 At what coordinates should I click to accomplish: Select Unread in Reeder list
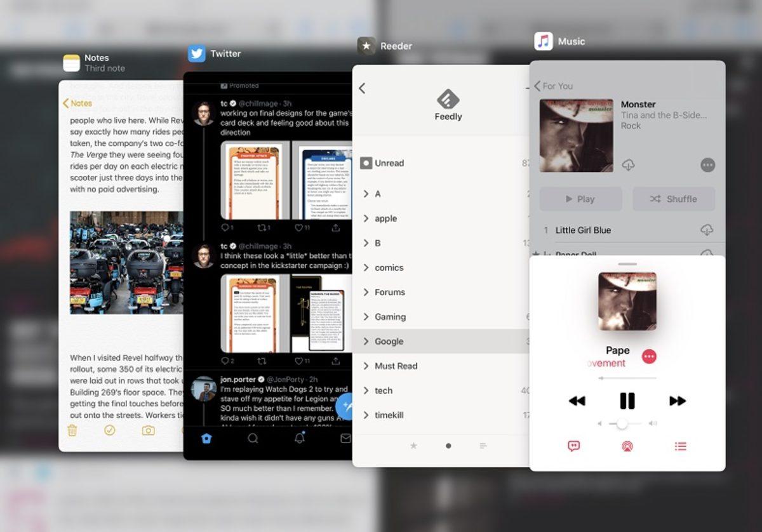(389, 163)
